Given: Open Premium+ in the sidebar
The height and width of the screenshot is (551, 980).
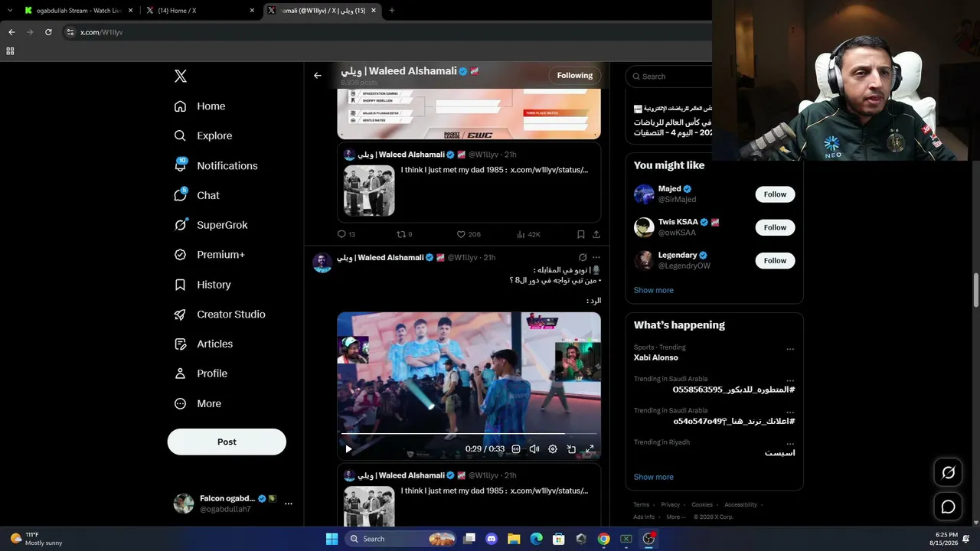Looking at the screenshot, I should click(209, 254).
